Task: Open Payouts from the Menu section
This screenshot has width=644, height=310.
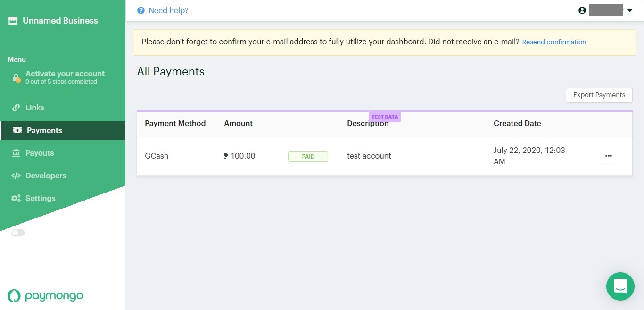Action: point(41,153)
